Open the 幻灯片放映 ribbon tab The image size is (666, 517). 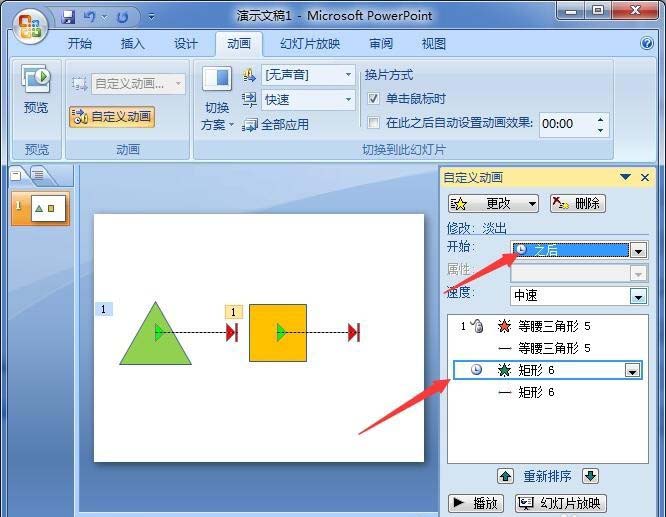310,43
